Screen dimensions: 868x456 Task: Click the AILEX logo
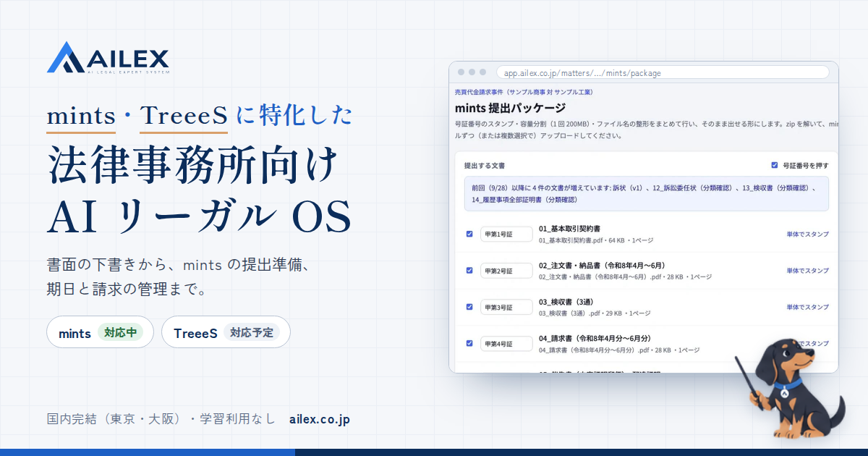tap(108, 58)
